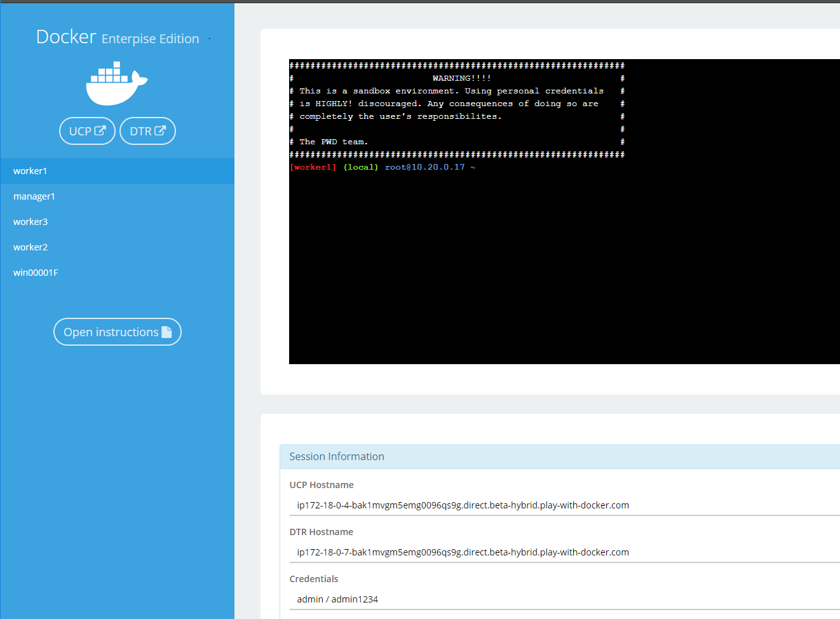Select the manager1 instance
Viewport: 840px width, 619px height.
[x=117, y=196]
